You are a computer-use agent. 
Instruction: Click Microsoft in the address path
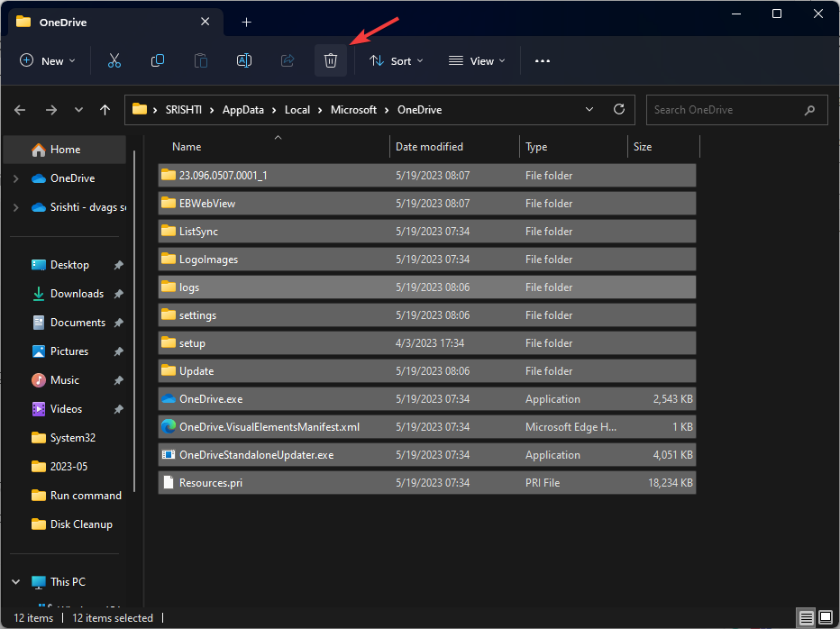point(353,110)
